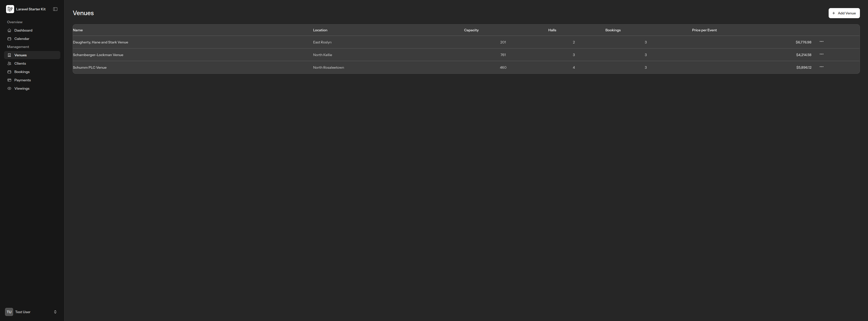Click the Venues building icon in the sidebar
Viewport: 868px width, 321px height.
pos(9,55)
